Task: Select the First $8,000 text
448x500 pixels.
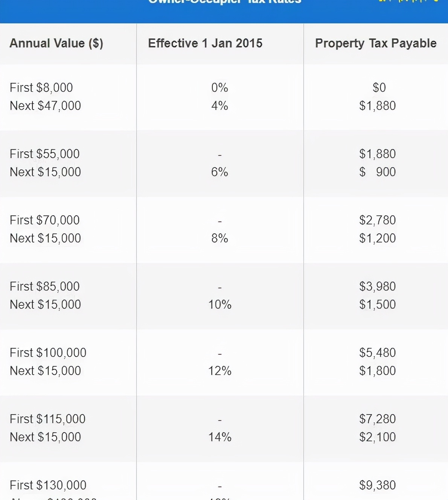Action: pyautogui.click(x=41, y=88)
